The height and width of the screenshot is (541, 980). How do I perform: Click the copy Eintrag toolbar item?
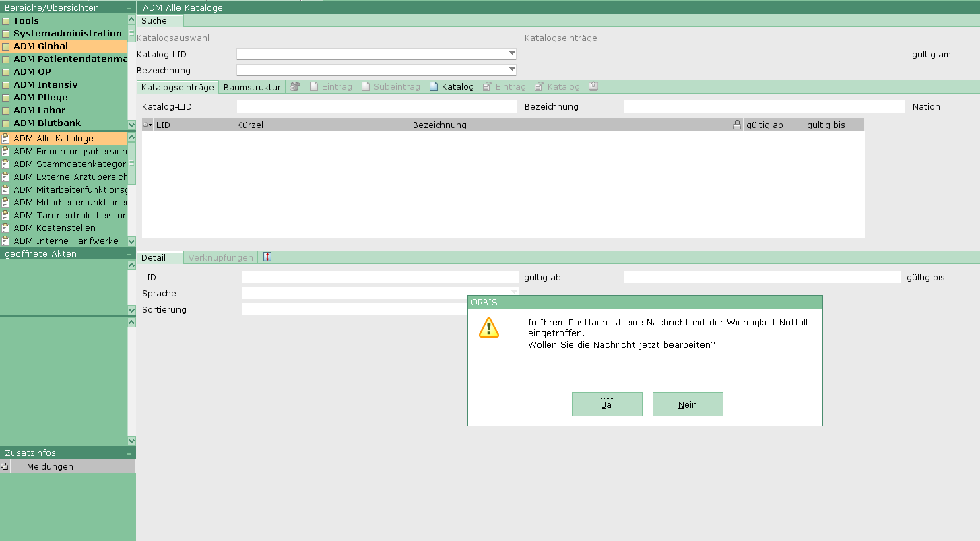[x=504, y=87]
